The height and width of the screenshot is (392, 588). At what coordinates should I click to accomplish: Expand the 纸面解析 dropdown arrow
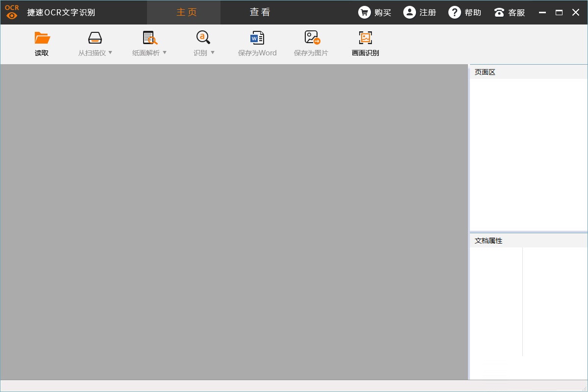coord(164,52)
